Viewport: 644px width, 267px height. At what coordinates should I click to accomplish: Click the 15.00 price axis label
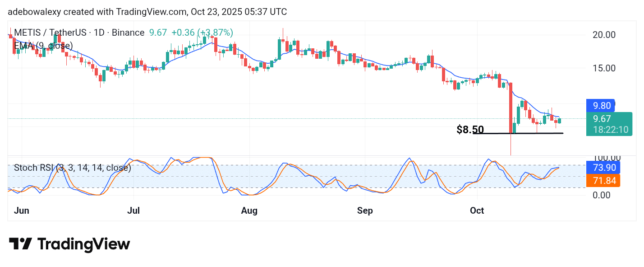point(603,68)
